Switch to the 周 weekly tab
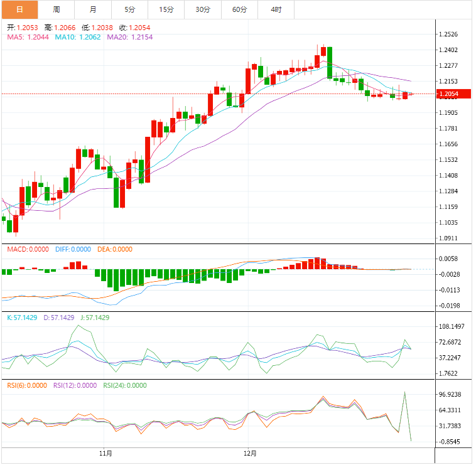The width and height of the screenshot is (476, 465). [x=57, y=9]
